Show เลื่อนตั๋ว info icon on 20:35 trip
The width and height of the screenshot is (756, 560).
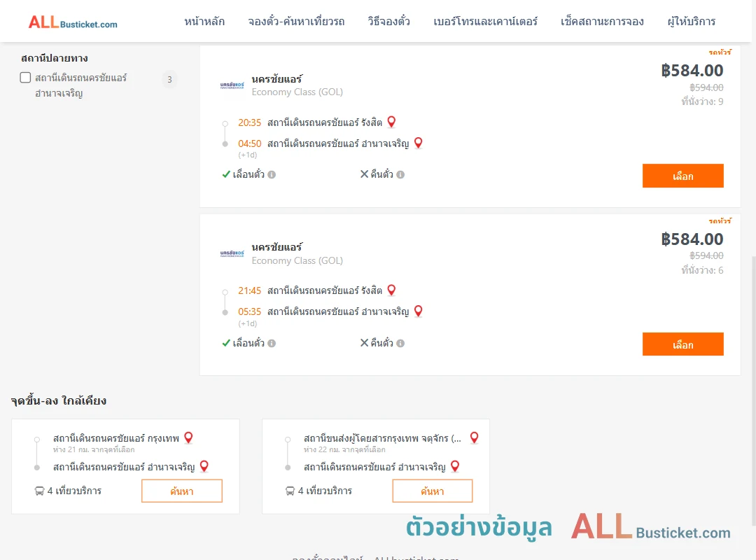click(x=272, y=174)
